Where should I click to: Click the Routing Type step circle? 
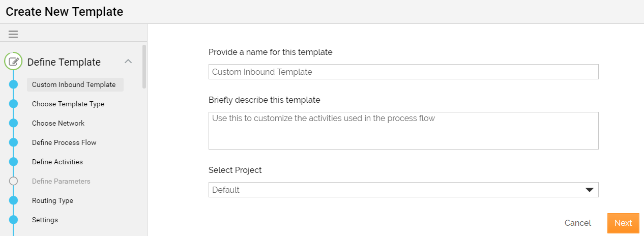14,200
